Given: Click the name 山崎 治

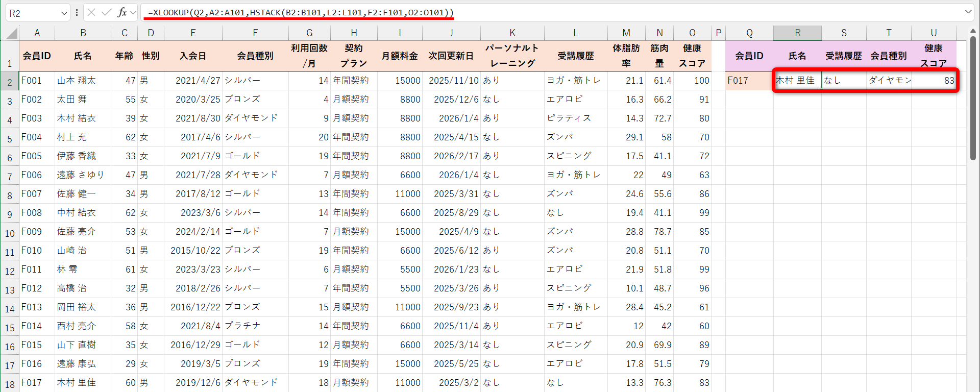Looking at the screenshot, I should [71, 251].
